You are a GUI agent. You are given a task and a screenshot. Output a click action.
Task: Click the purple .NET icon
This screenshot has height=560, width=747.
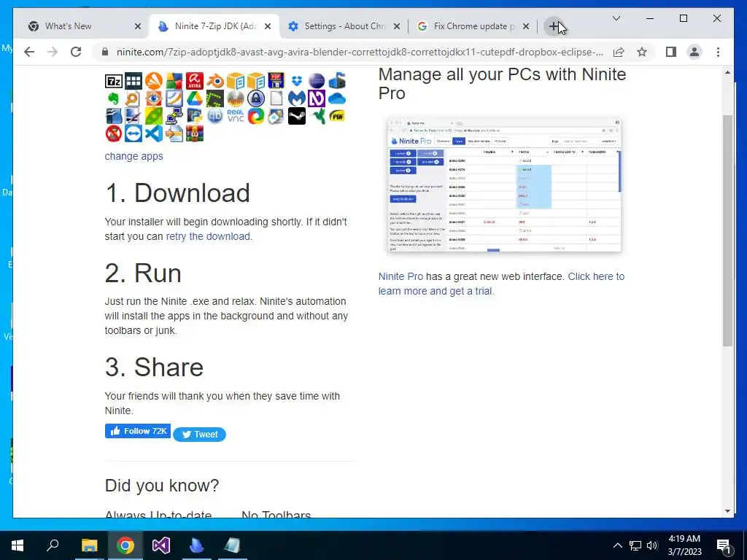pos(317,98)
